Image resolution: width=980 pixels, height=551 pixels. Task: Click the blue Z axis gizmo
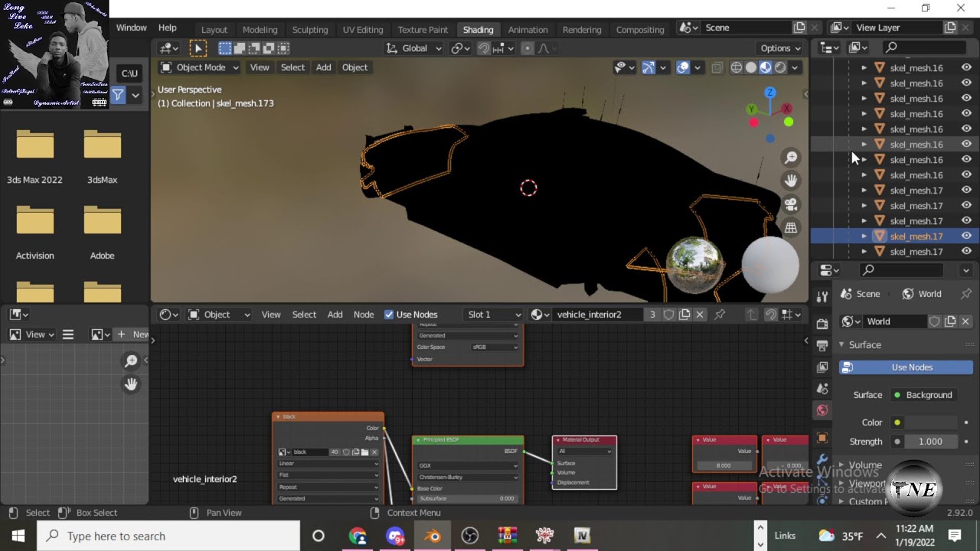coord(770,93)
